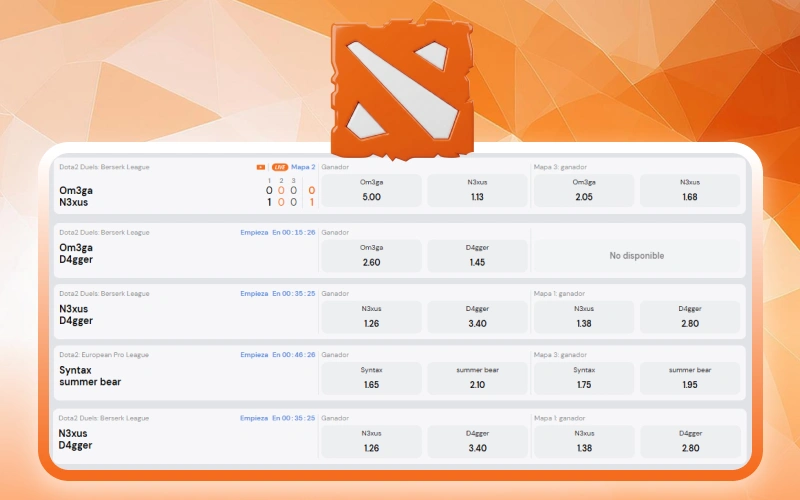Open the live Om3ga vs N3xus match
The image size is (800, 500).
76,196
